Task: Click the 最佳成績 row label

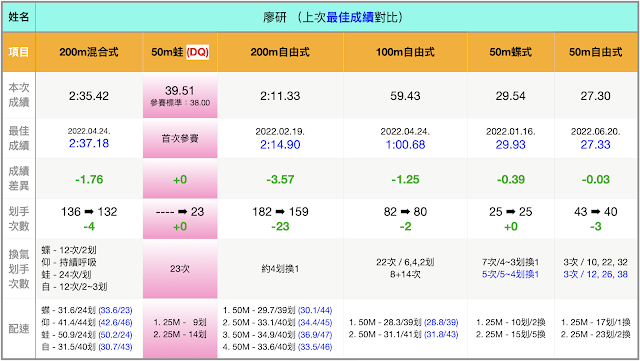Action: point(19,138)
